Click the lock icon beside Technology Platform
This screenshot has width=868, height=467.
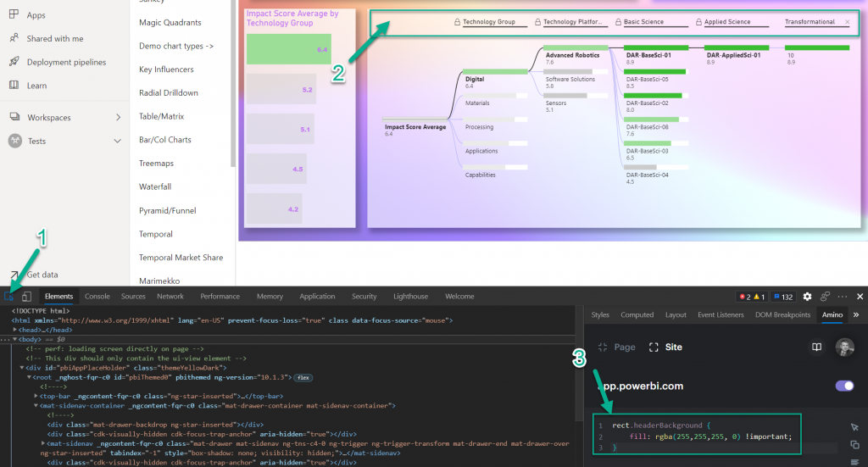(x=537, y=22)
